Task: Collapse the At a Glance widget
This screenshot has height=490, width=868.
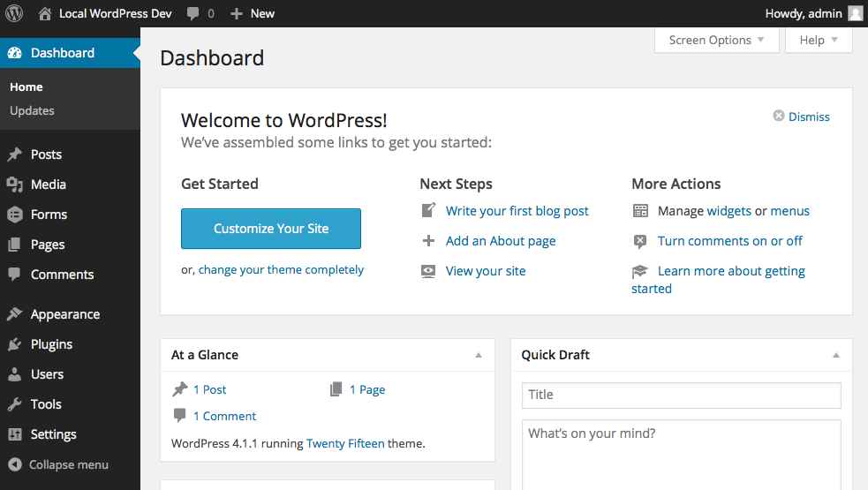Action: pyautogui.click(x=479, y=356)
